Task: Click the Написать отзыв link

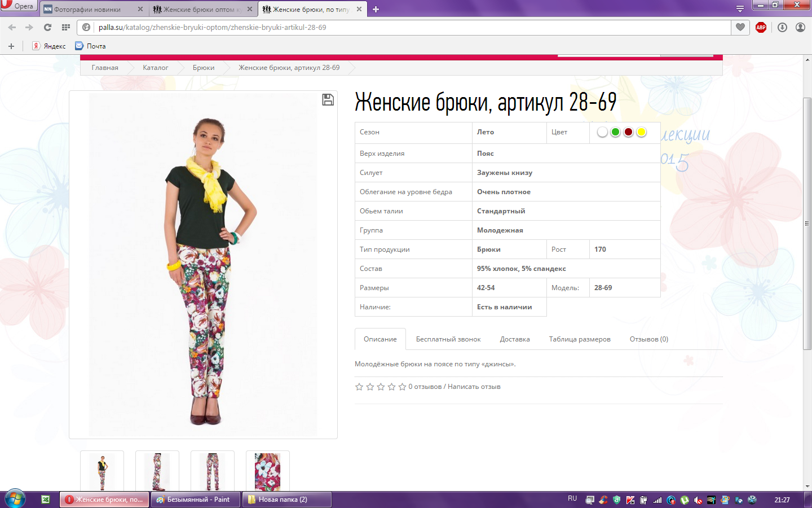Action: click(x=474, y=387)
